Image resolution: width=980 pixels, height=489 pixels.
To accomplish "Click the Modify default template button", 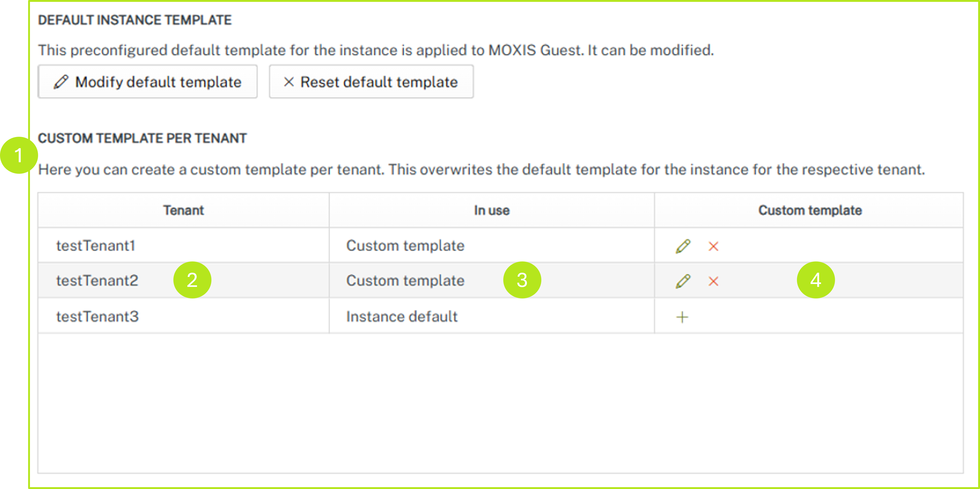I will (148, 81).
